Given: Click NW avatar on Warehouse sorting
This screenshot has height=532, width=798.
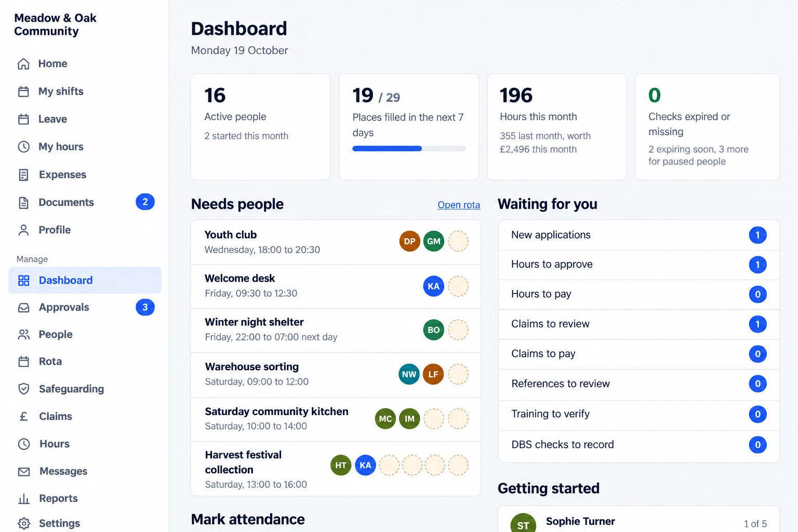Looking at the screenshot, I should [x=409, y=374].
